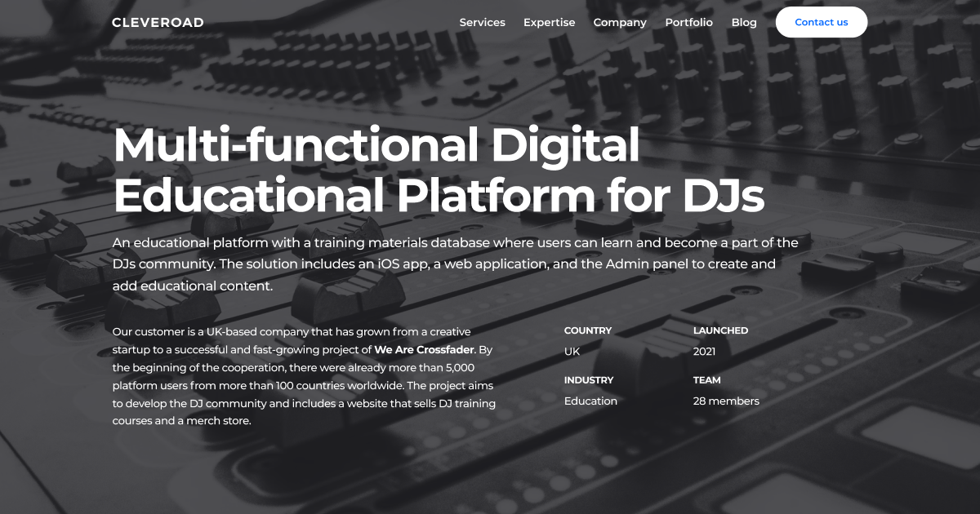Go to the Portfolio page
This screenshot has width=980, height=514.
(x=688, y=23)
